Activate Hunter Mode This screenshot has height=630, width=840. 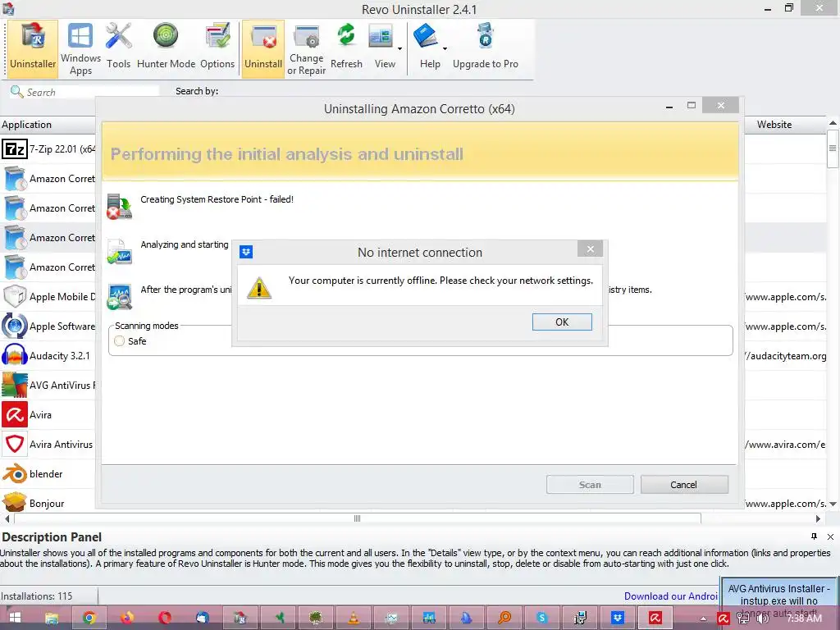(x=166, y=48)
